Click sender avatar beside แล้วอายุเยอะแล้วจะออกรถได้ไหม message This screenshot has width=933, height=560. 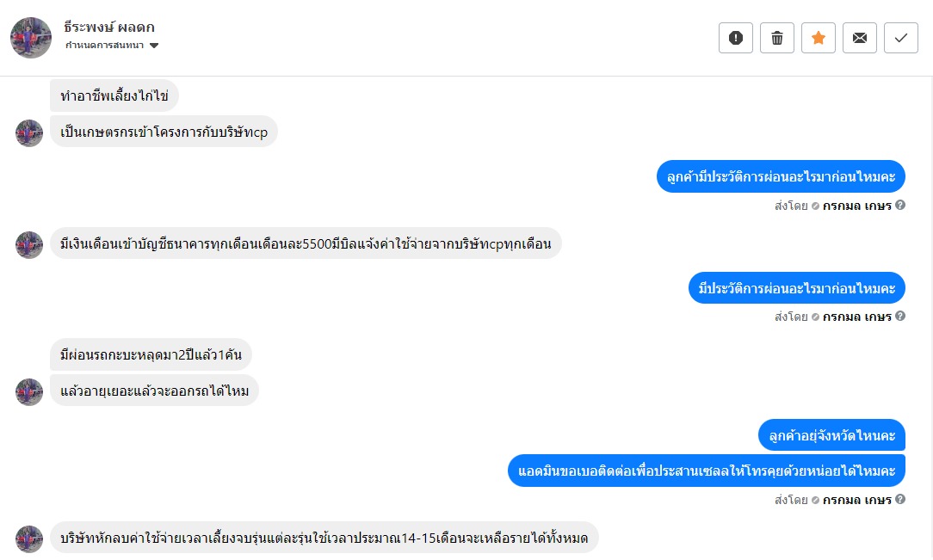(29, 391)
